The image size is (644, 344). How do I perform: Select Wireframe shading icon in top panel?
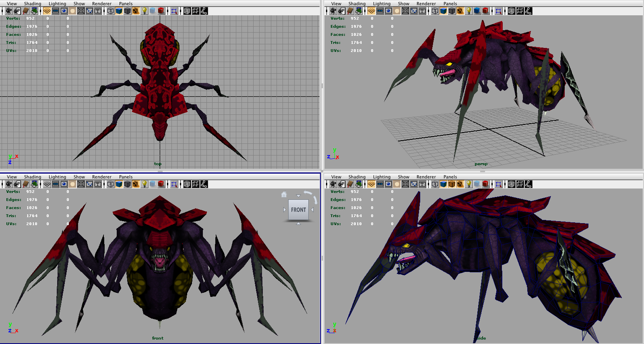[111, 11]
